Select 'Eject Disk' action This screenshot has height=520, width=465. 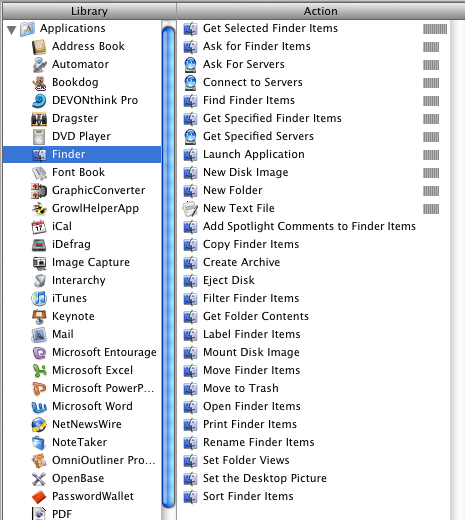(229, 280)
